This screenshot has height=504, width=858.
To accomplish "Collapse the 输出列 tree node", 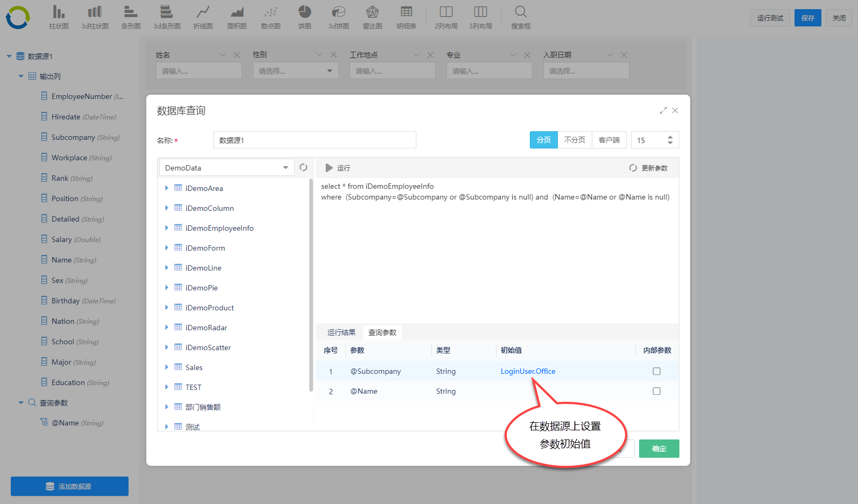I will click(21, 76).
